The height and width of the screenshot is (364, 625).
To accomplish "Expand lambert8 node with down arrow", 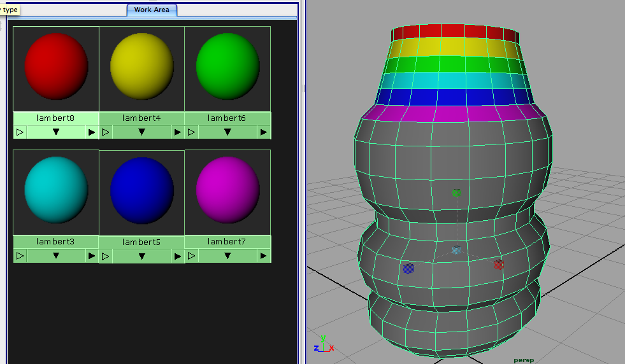I will pos(56,132).
